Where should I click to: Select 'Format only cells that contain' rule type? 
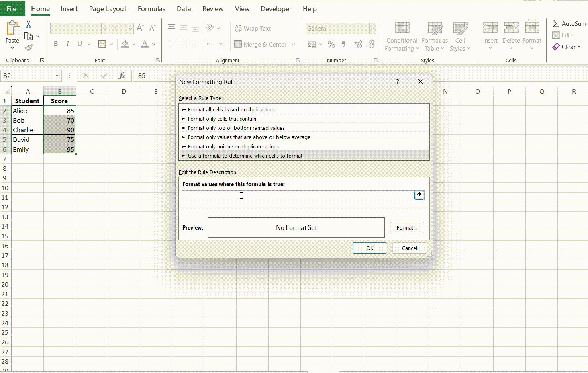pyautogui.click(x=304, y=119)
